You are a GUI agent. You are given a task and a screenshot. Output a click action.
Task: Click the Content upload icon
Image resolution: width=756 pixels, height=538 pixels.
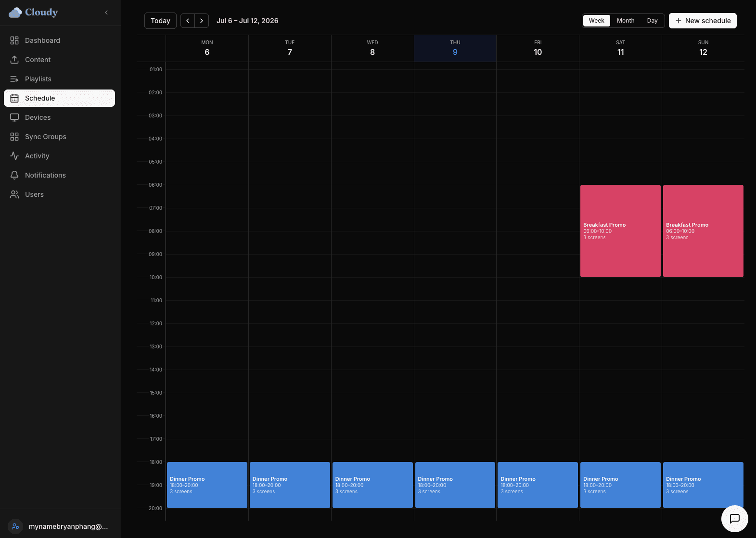[14, 60]
